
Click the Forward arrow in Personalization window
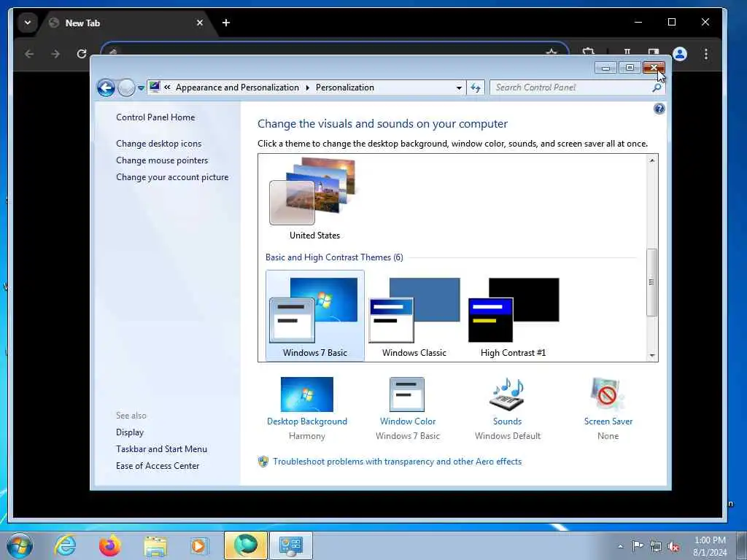tap(126, 87)
